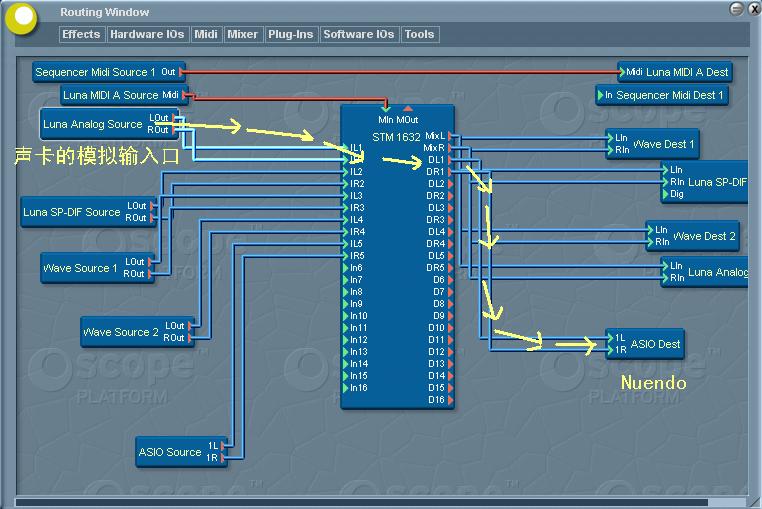
Task: Click the Routing Window title text
Action: pos(104,12)
